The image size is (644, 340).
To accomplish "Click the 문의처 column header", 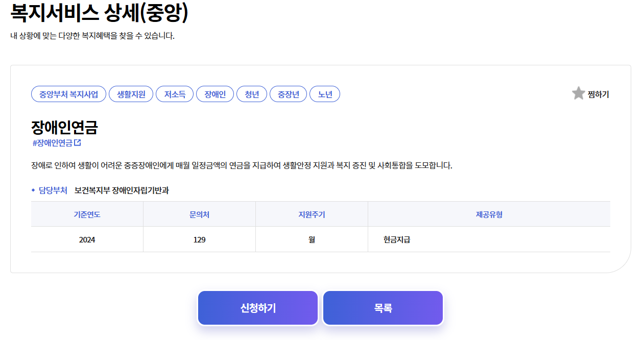I will click(x=199, y=213).
